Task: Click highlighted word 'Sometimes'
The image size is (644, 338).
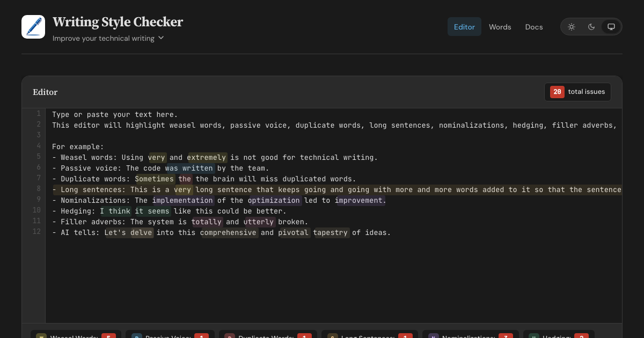Action: (x=155, y=179)
